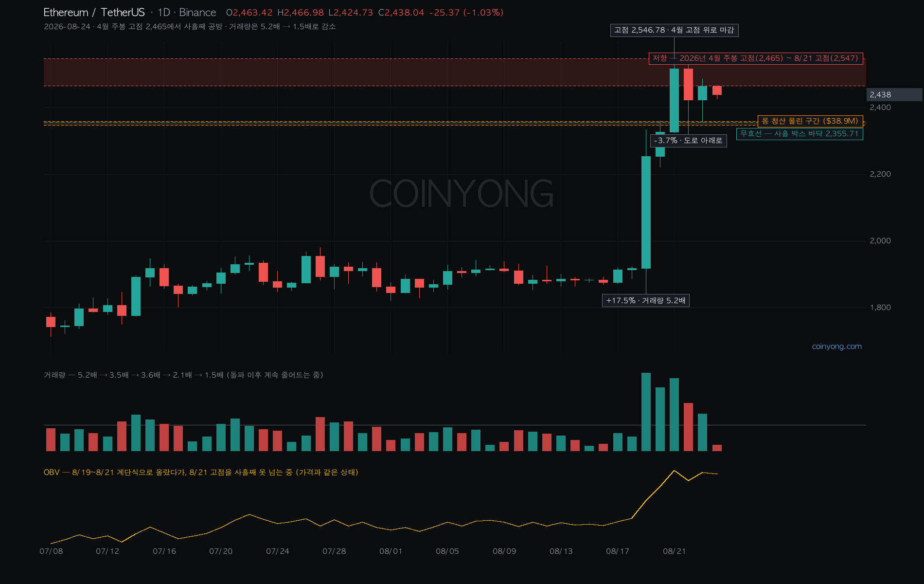Click the 롱 청산 몰린 구간 ($38.9M) label

pos(810,121)
